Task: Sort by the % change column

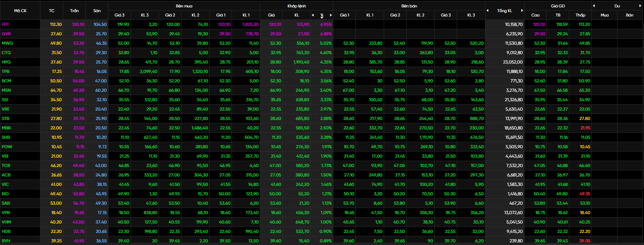Action: pos(322,15)
